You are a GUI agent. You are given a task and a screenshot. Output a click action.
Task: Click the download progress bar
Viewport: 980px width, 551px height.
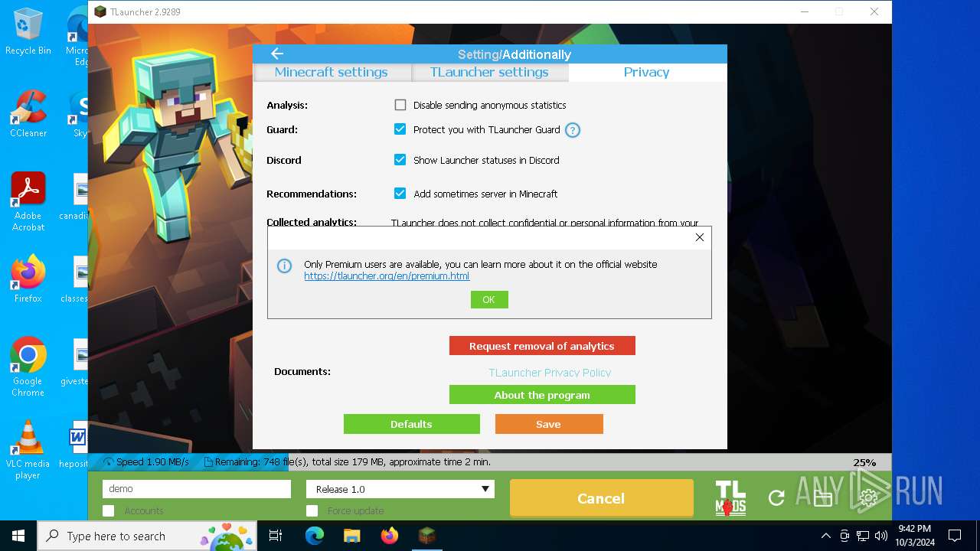(x=490, y=462)
